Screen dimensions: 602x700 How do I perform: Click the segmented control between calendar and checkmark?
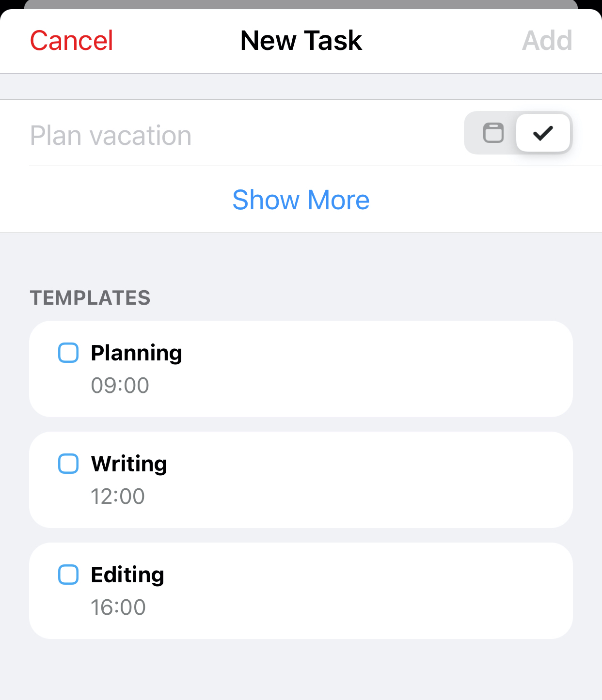518,133
